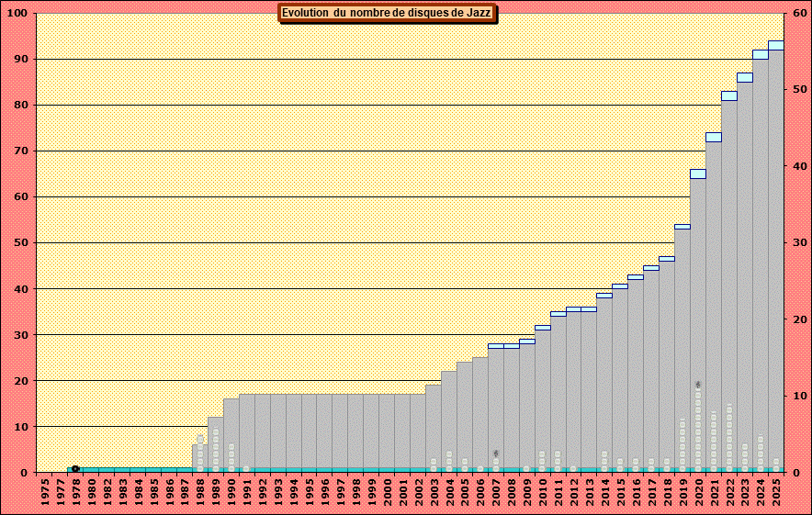The height and width of the screenshot is (515, 812).
Task: Click the white dotted column inside the 1989 bar
Action: coord(216,450)
